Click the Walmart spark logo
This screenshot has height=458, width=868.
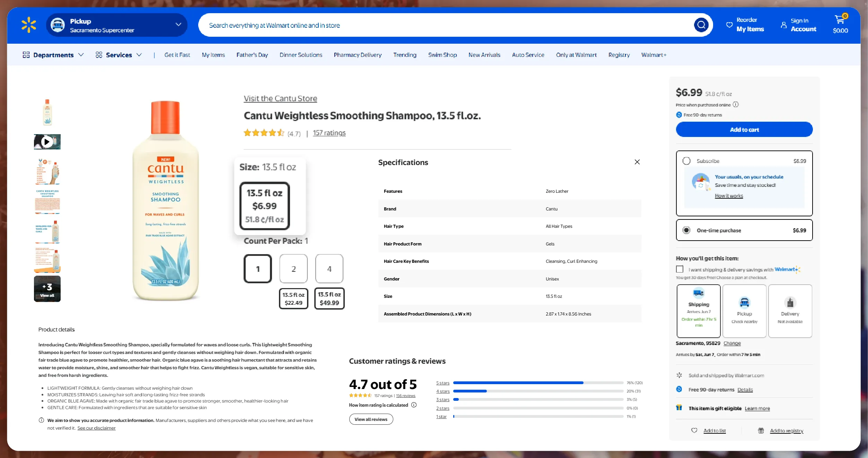(x=29, y=25)
